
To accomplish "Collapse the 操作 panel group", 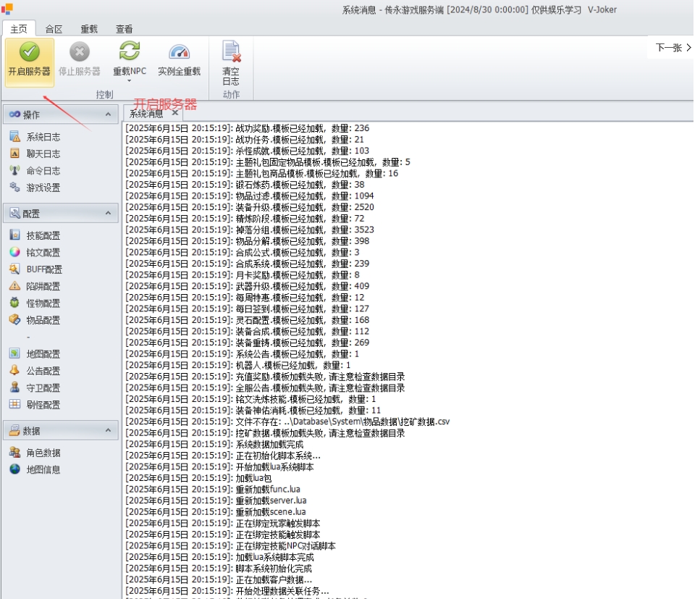I will click(108, 114).
